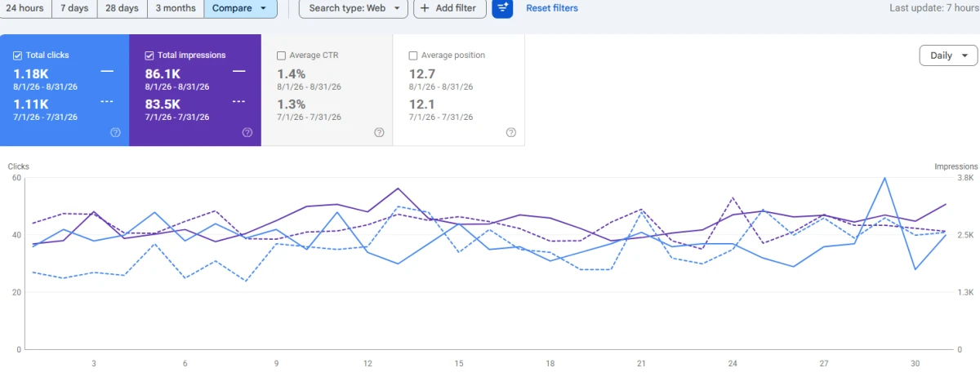
Task: Click the Average position card
Action: pos(459,91)
